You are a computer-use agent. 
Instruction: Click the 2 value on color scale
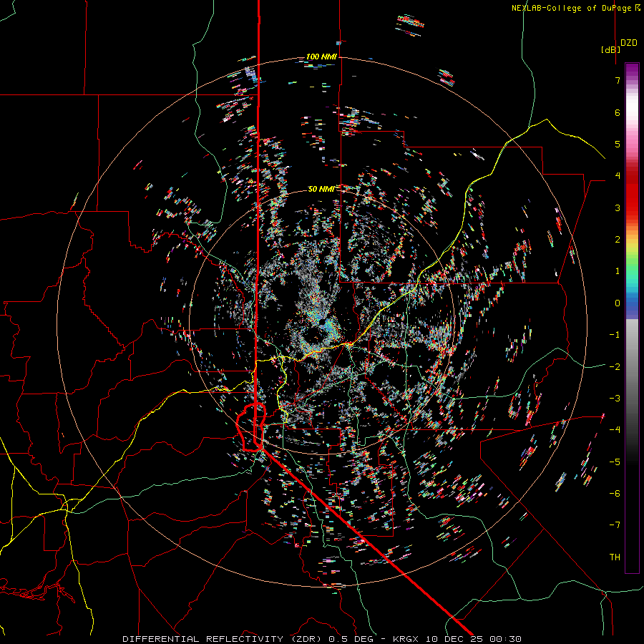tap(618, 240)
